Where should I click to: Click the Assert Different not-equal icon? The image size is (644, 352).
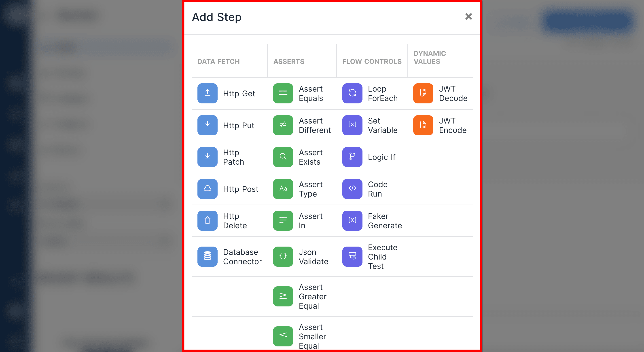point(283,125)
